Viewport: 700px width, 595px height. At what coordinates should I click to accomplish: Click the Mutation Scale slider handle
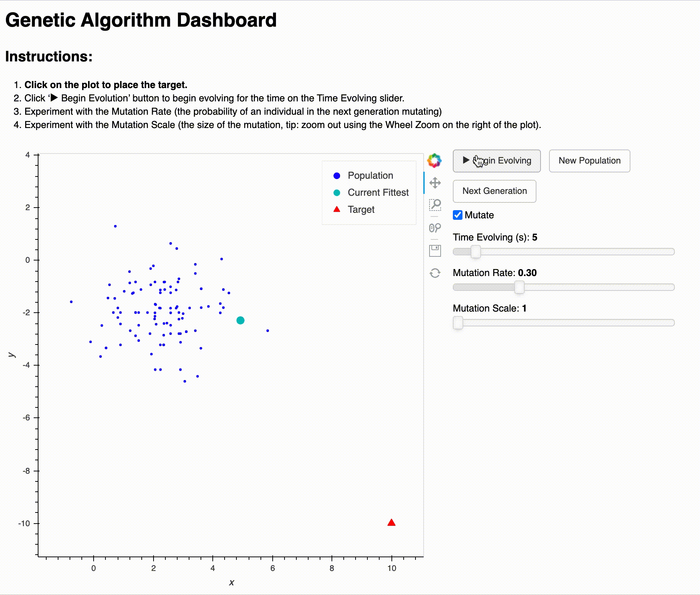tap(458, 323)
